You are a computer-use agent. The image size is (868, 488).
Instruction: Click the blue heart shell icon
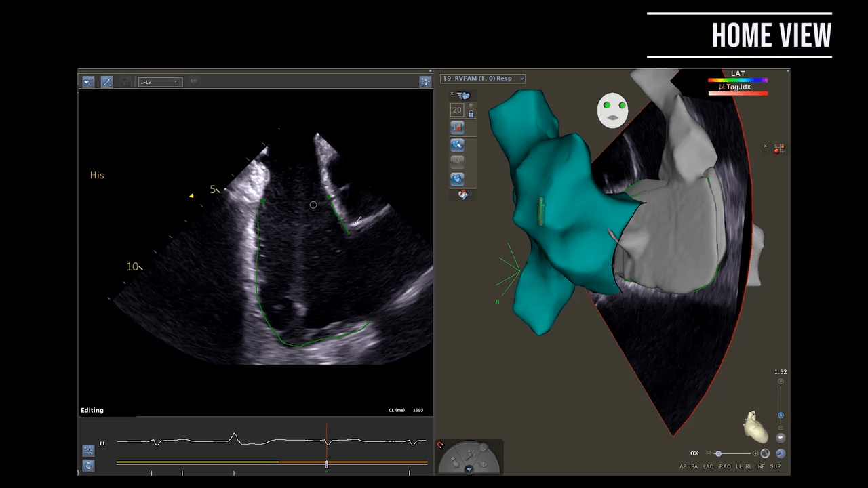pos(457,179)
